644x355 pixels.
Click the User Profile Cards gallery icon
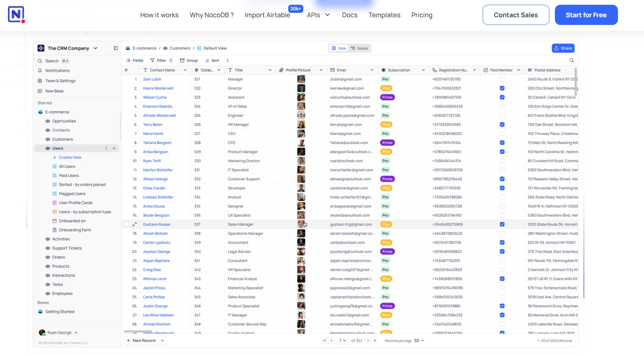[x=55, y=203]
